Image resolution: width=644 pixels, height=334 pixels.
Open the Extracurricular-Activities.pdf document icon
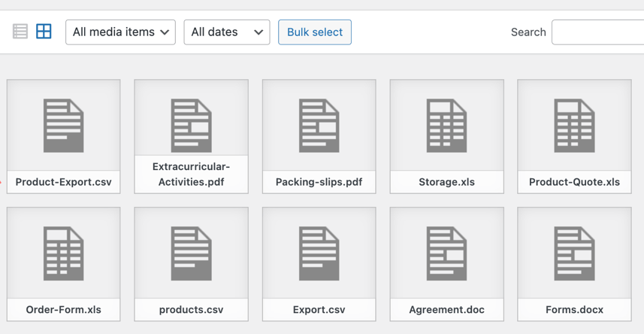[x=192, y=126]
